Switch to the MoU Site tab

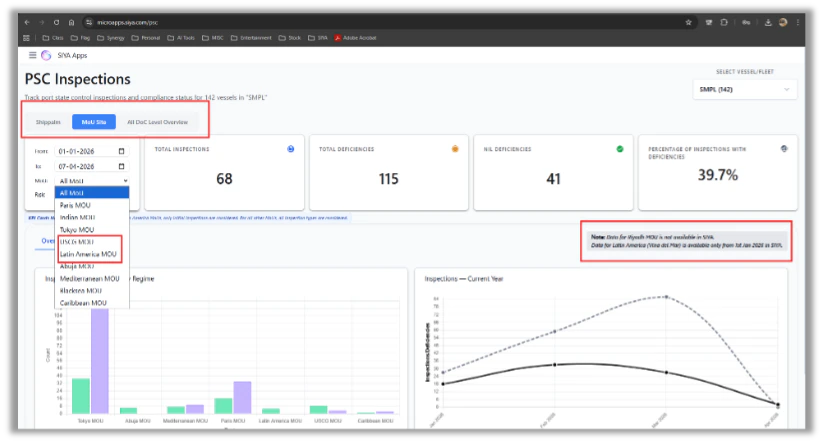[x=94, y=122]
